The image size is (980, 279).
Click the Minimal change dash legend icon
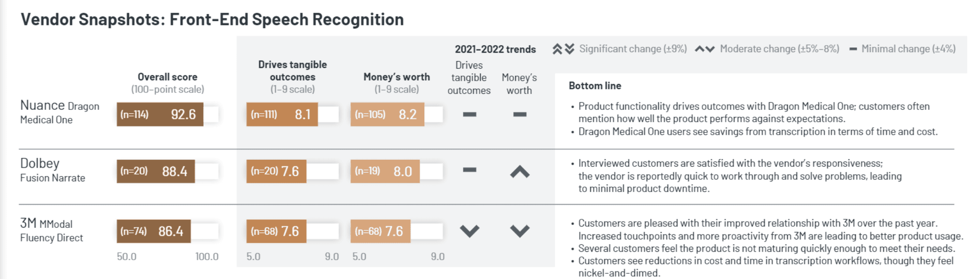tap(853, 49)
